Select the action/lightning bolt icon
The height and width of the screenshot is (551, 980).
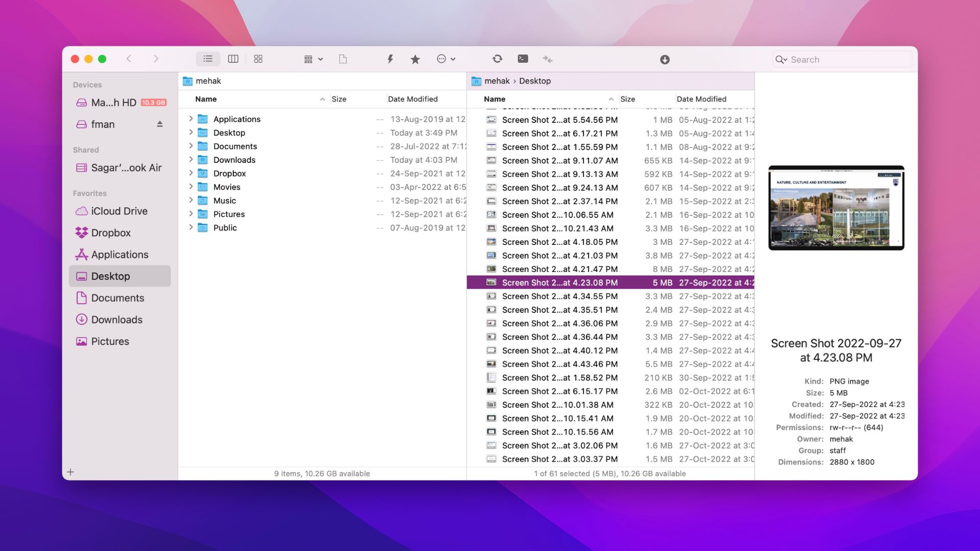[390, 59]
